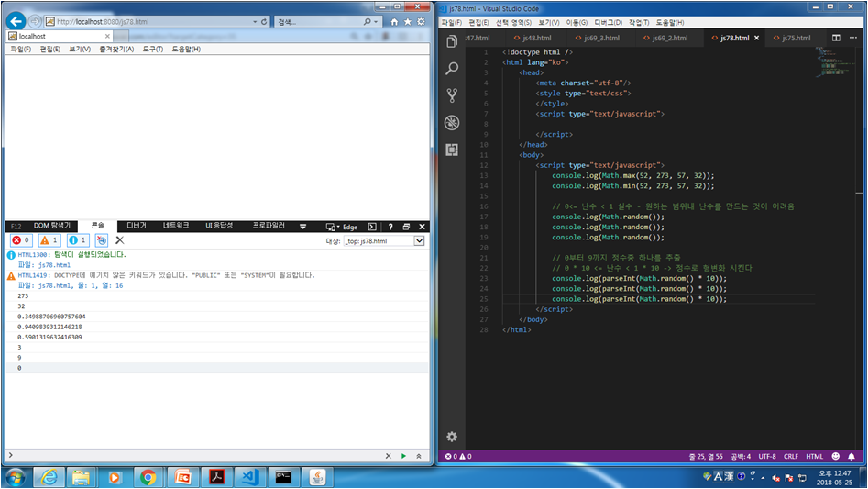Click line/column indicator in VS Code status bar

[705, 456]
